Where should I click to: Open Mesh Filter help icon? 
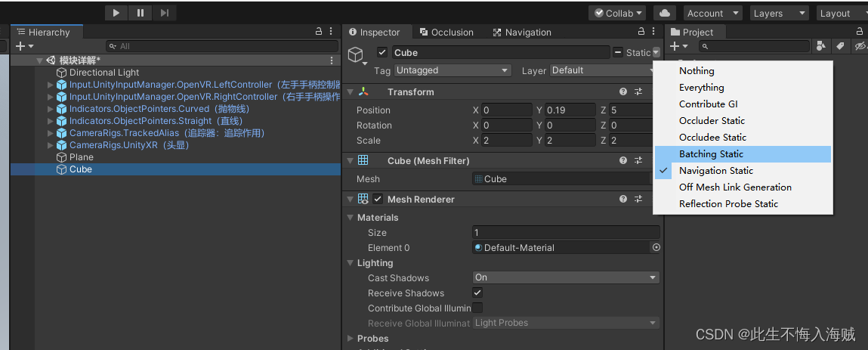click(x=623, y=160)
